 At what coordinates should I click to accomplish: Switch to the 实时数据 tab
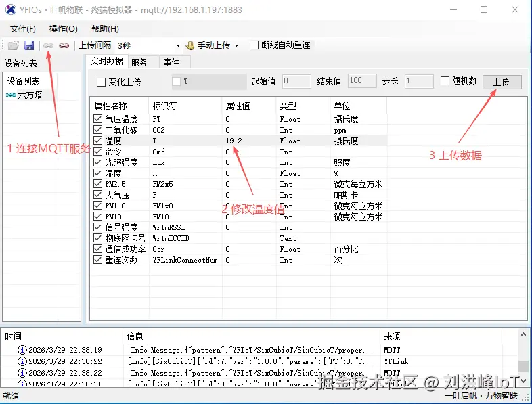point(106,62)
